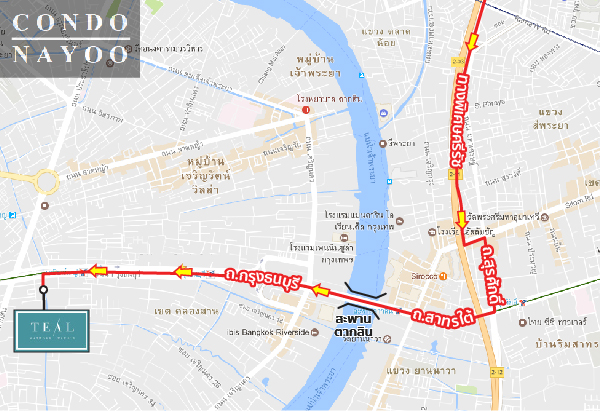This screenshot has width=600, height=411.
Task: Click the ถ.กรุงธนบุรี road label
Action: tap(263, 280)
